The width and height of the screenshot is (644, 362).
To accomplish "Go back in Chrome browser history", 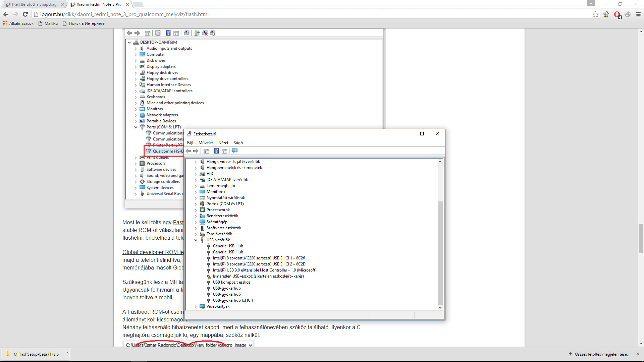I will 6,14.
